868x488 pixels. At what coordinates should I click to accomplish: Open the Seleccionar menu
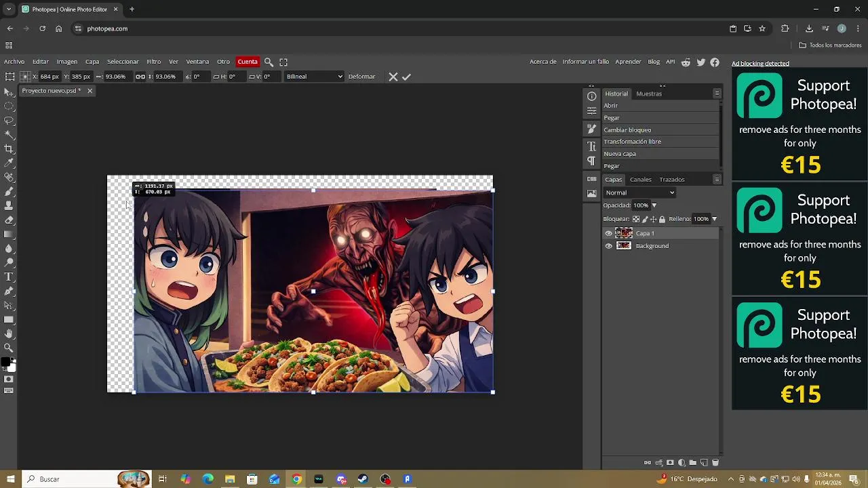(123, 62)
